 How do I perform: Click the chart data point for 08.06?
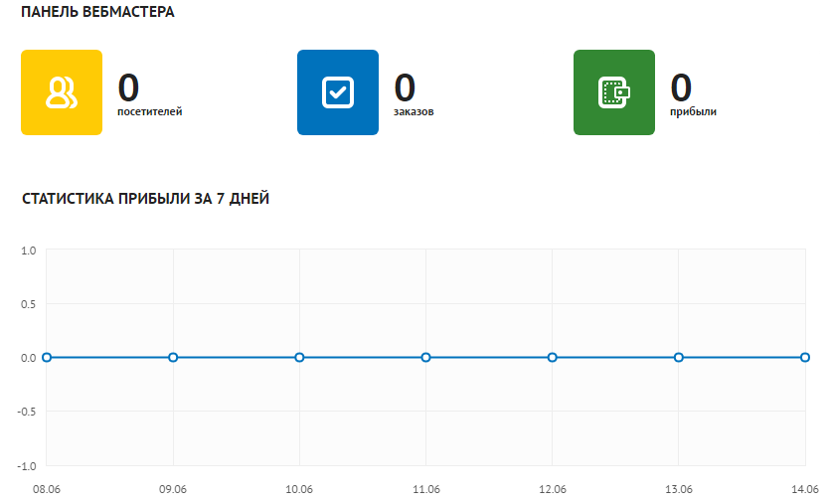click(x=47, y=357)
